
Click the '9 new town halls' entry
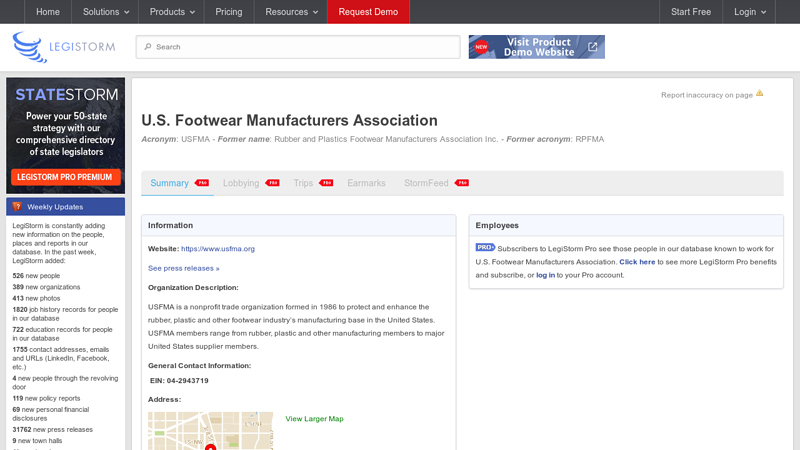point(37,441)
